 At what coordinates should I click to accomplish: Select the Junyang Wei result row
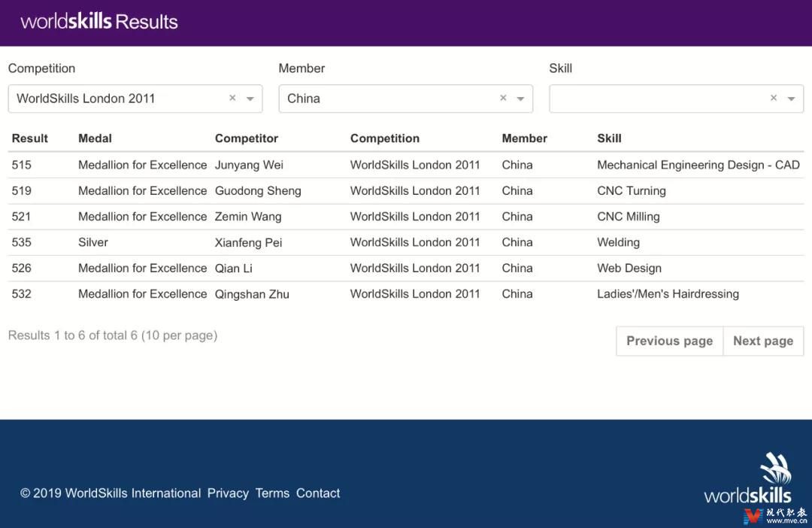point(249,165)
